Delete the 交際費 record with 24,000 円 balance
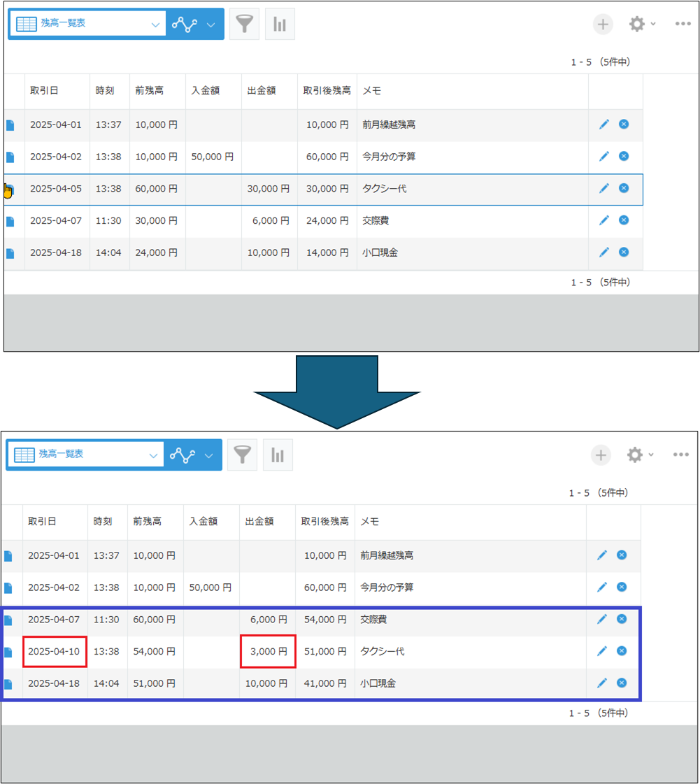The height and width of the screenshot is (784, 700). 624,220
